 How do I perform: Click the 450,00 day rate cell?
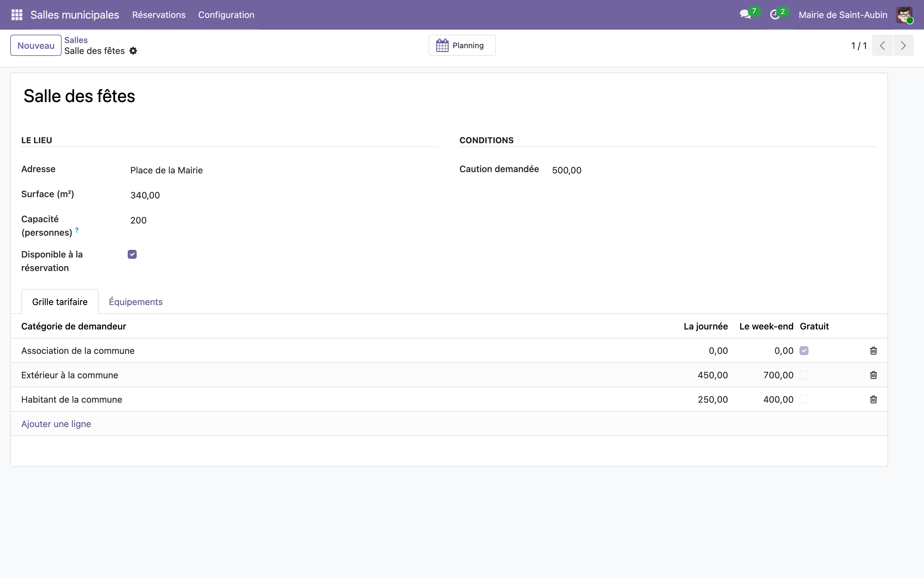tap(713, 375)
